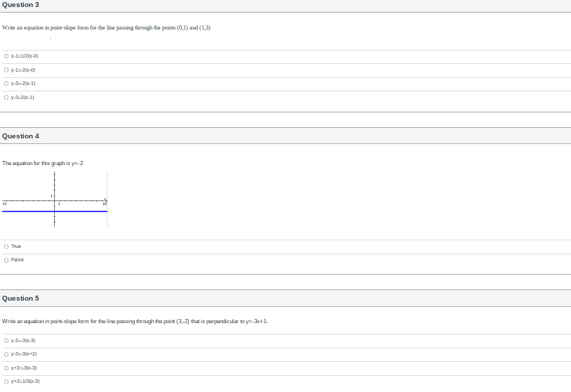The image size is (571, 392).
Task: Click the Question 5 heading
Action: (x=20, y=299)
